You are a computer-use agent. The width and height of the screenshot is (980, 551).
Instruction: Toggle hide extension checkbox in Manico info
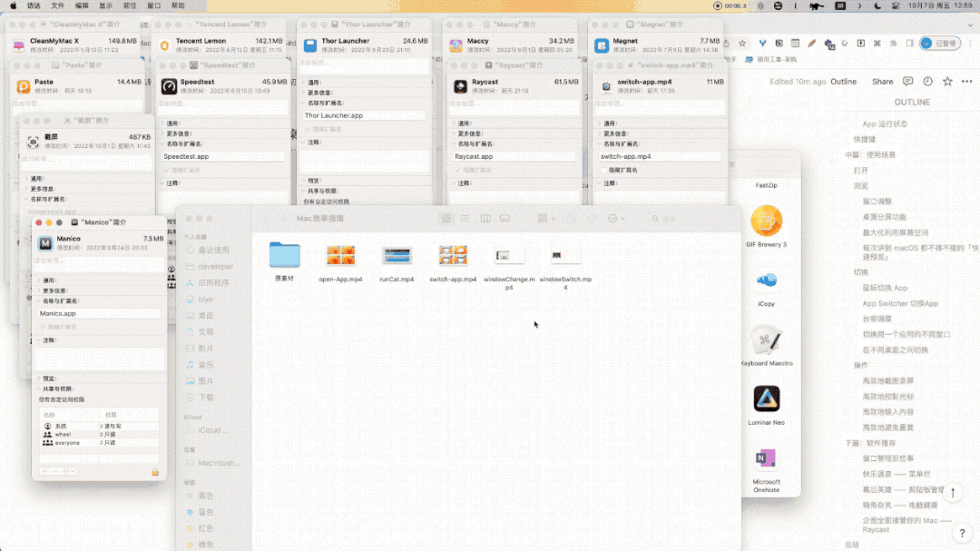tap(44, 327)
